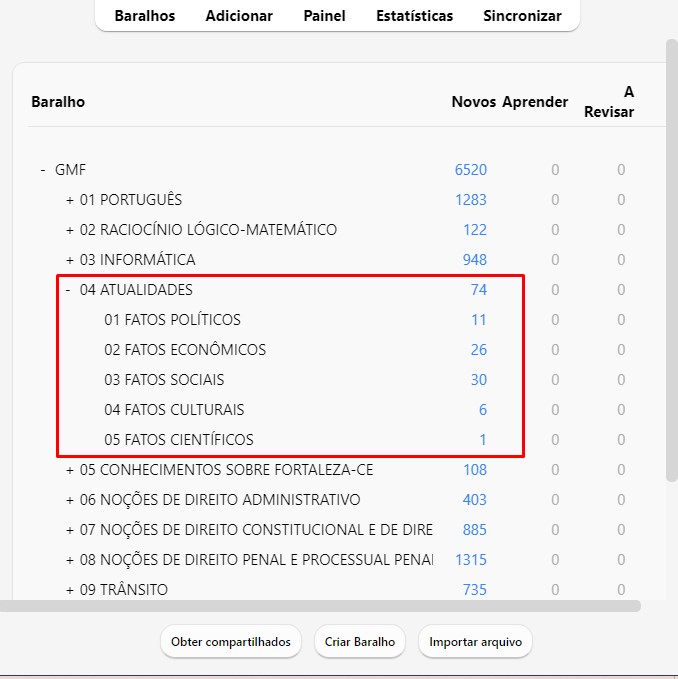Open the Adicionar menu item
The height and width of the screenshot is (679, 678).
(x=239, y=16)
